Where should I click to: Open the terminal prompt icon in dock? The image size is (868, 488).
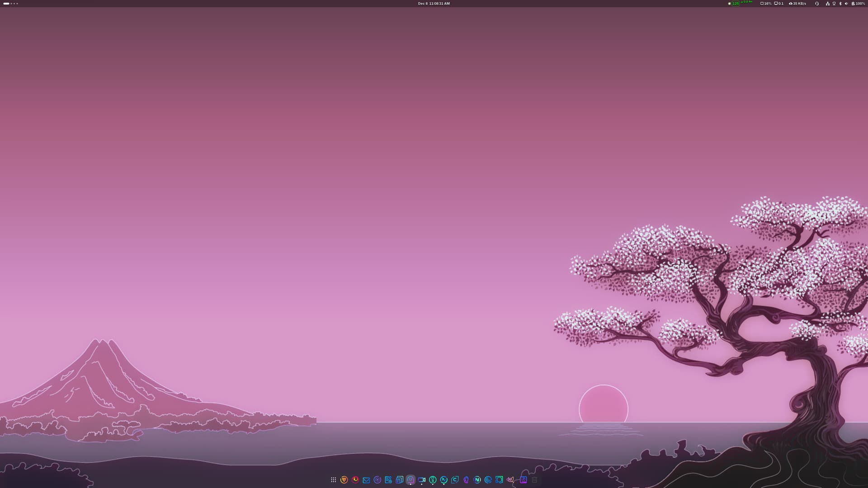443,480
